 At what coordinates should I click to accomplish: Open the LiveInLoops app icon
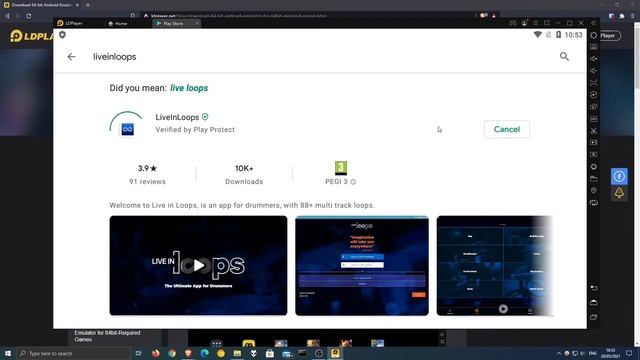tap(127, 129)
